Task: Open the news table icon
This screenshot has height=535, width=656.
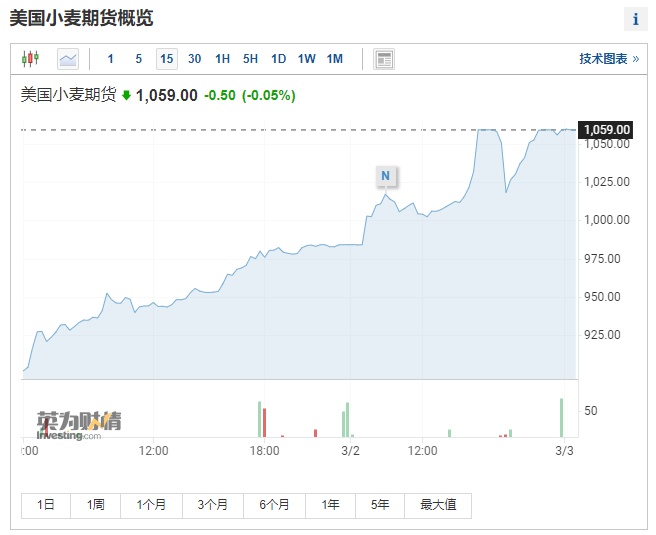Action: (x=384, y=59)
